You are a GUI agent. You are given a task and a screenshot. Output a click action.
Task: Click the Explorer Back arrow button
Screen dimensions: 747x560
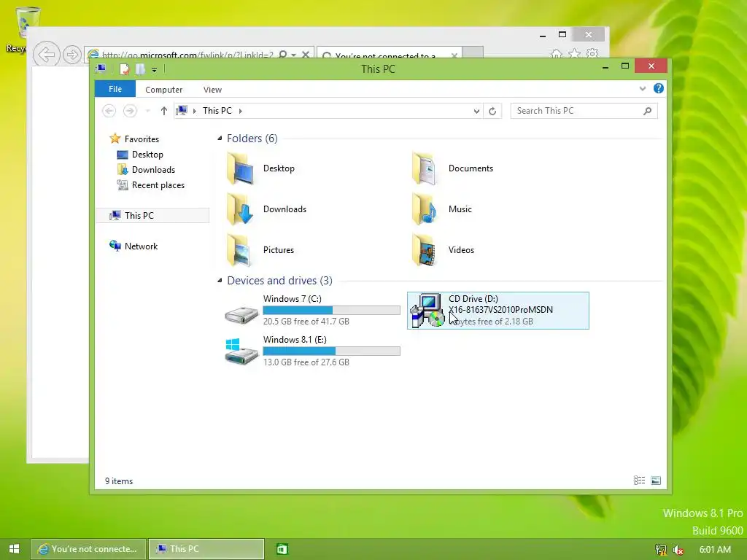click(109, 111)
